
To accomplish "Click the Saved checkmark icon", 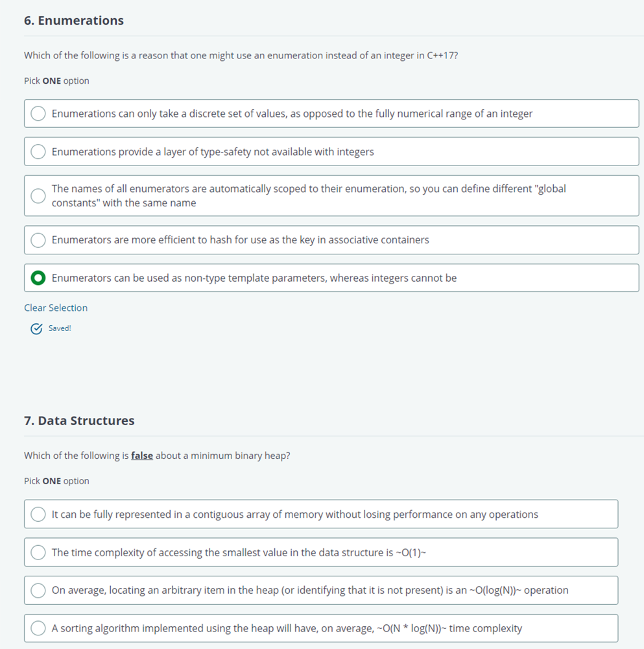I will pyautogui.click(x=36, y=328).
